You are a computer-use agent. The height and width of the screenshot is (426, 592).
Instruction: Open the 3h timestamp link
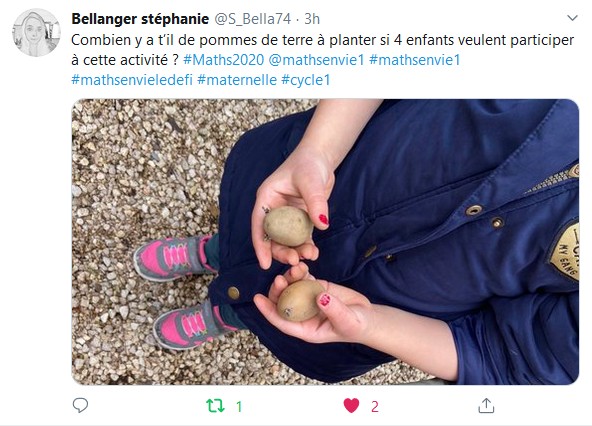coord(312,19)
